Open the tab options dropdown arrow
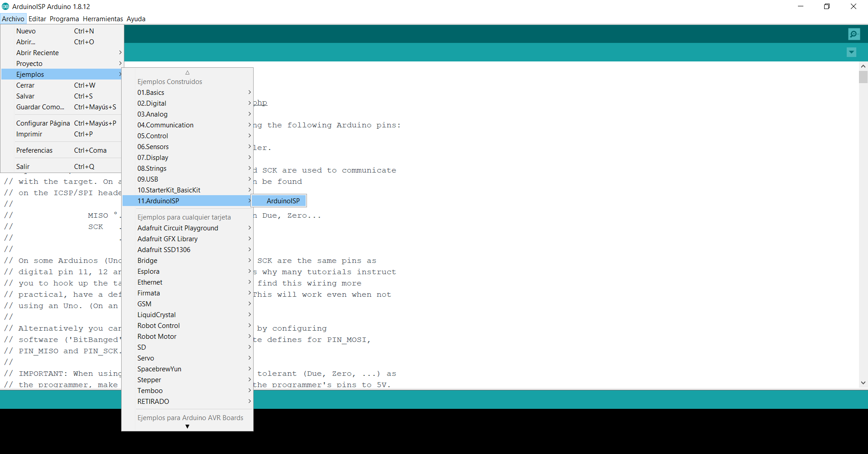 pos(851,52)
